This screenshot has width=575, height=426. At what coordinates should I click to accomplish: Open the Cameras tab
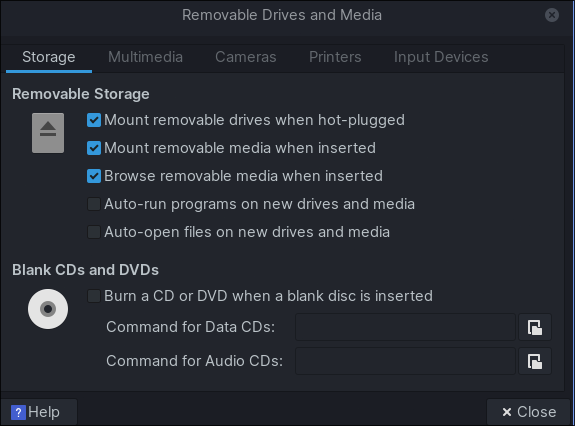tap(246, 57)
